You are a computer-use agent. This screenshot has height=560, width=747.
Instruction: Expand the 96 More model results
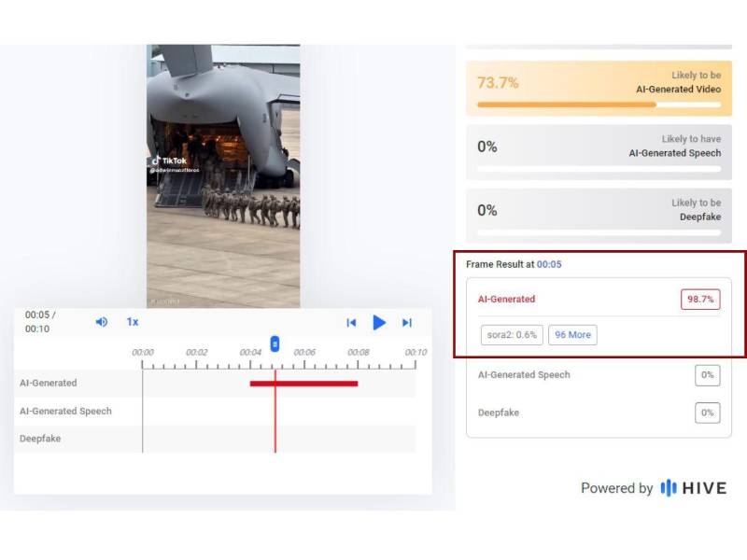tap(572, 334)
